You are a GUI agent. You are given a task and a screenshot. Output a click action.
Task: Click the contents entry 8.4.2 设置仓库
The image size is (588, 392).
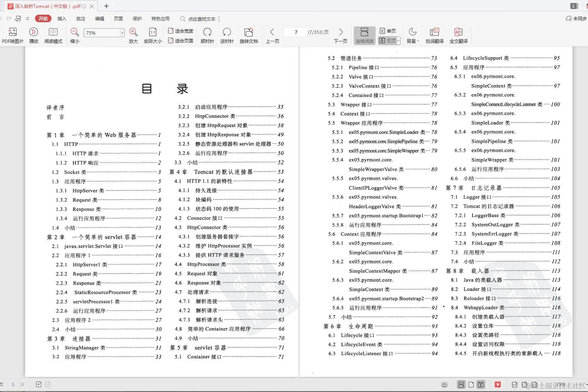point(508,326)
